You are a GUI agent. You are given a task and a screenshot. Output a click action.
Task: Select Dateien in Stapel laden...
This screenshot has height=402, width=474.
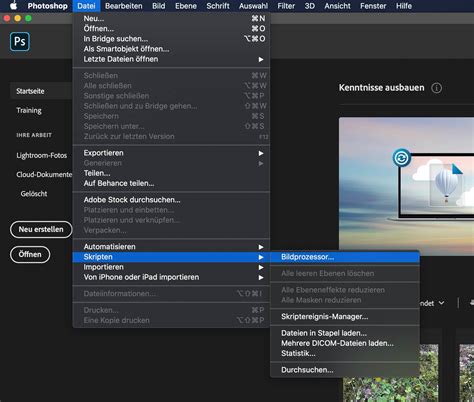[345, 333]
